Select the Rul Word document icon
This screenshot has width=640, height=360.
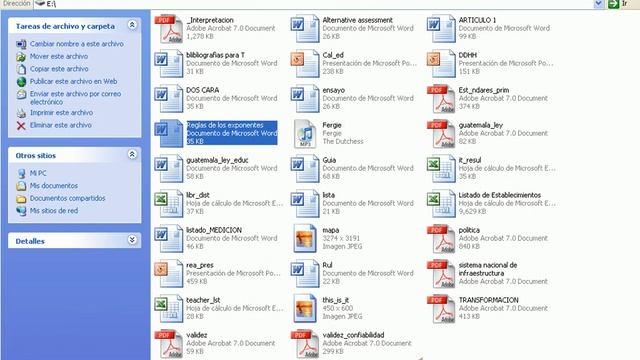pyautogui.click(x=305, y=273)
